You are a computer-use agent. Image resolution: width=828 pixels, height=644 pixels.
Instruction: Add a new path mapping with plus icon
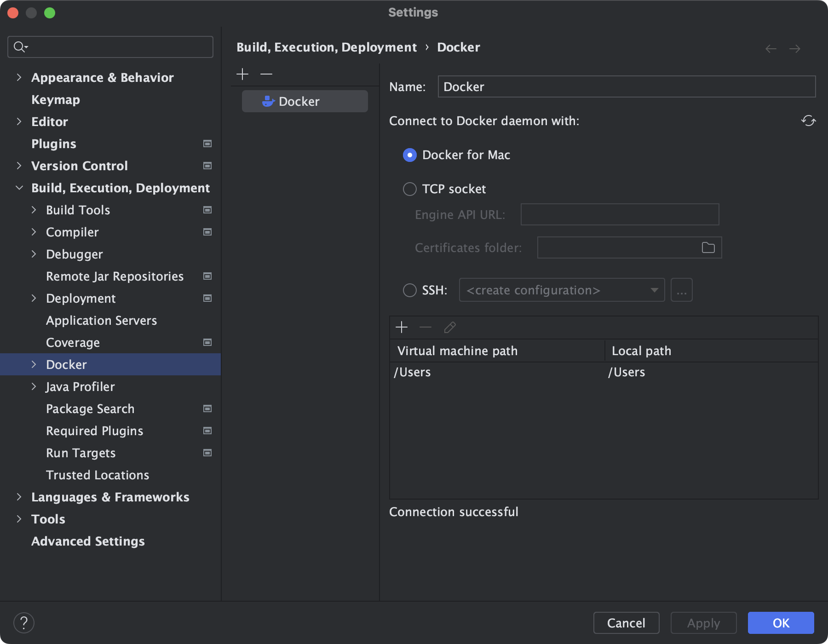[x=402, y=327]
